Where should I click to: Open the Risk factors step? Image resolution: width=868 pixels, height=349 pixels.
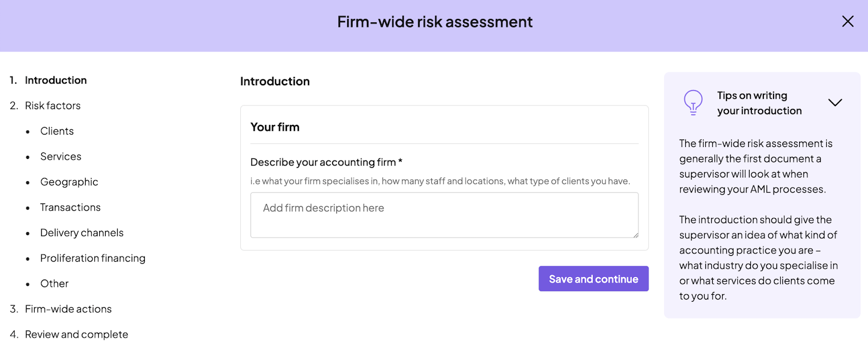click(53, 106)
